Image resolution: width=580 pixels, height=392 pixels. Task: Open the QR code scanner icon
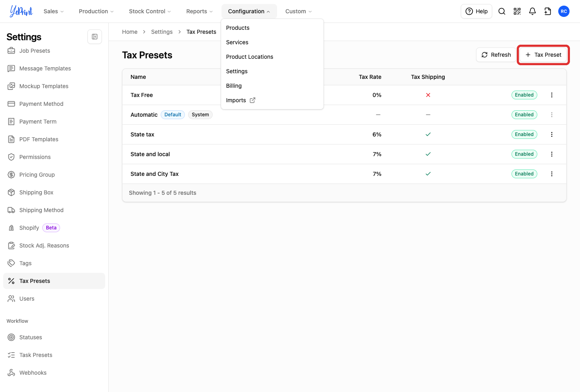click(x=517, y=11)
